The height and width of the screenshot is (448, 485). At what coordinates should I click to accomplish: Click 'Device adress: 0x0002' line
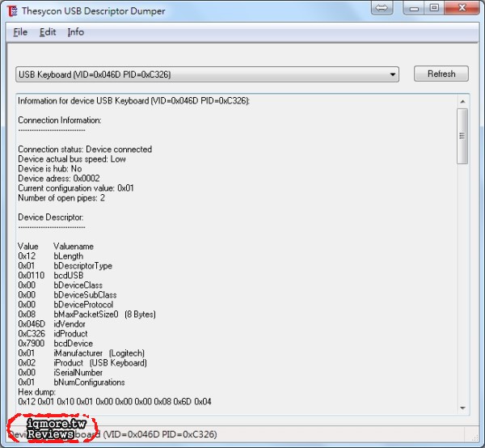pos(59,178)
